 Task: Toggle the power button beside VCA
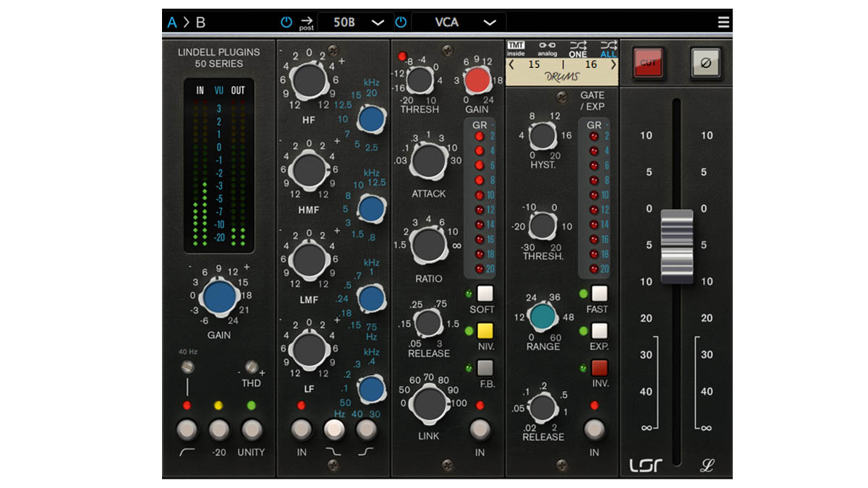pos(401,22)
